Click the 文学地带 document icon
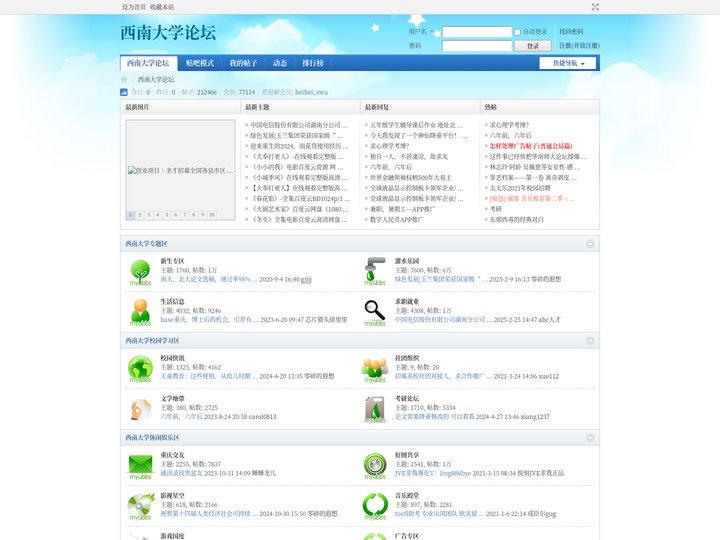 point(141,409)
